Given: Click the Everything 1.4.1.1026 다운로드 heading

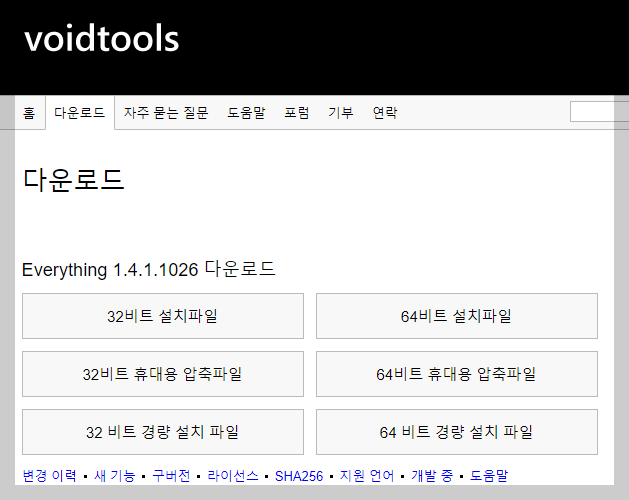Looking at the screenshot, I should (148, 269).
